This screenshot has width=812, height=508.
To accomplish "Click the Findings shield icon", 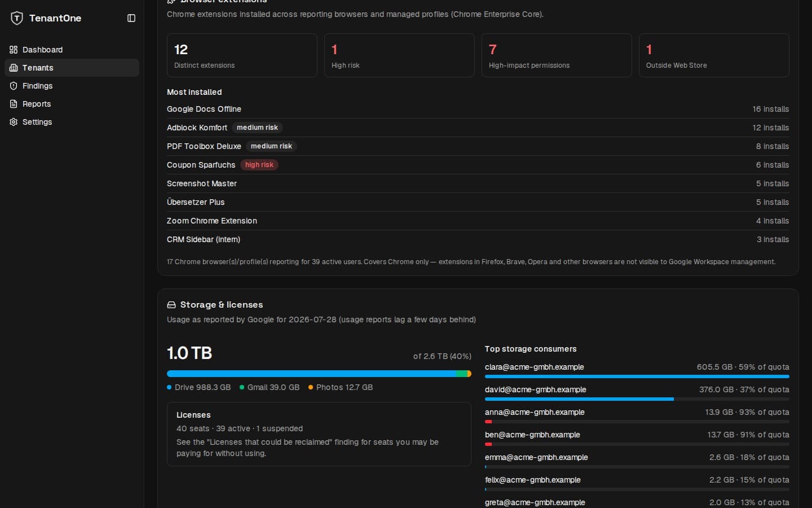I will point(14,86).
